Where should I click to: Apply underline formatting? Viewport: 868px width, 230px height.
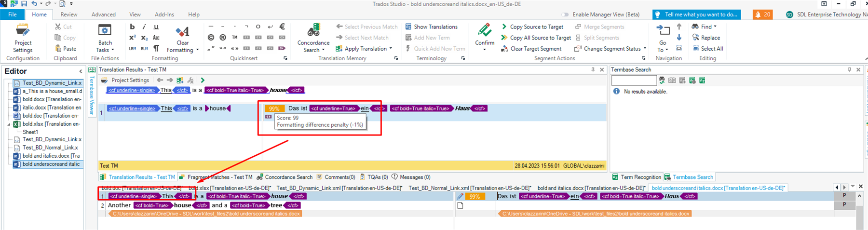pos(156,27)
